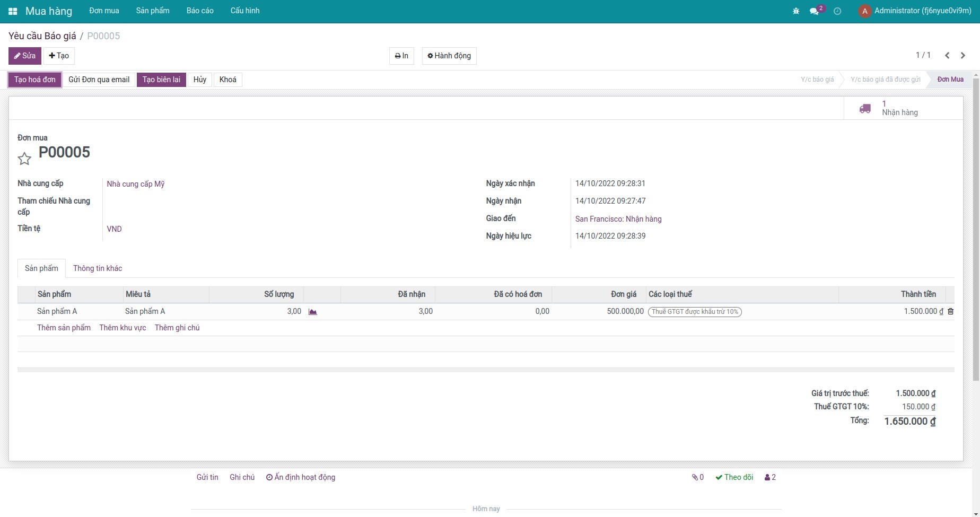Open the apps grid menu icon

(x=13, y=11)
